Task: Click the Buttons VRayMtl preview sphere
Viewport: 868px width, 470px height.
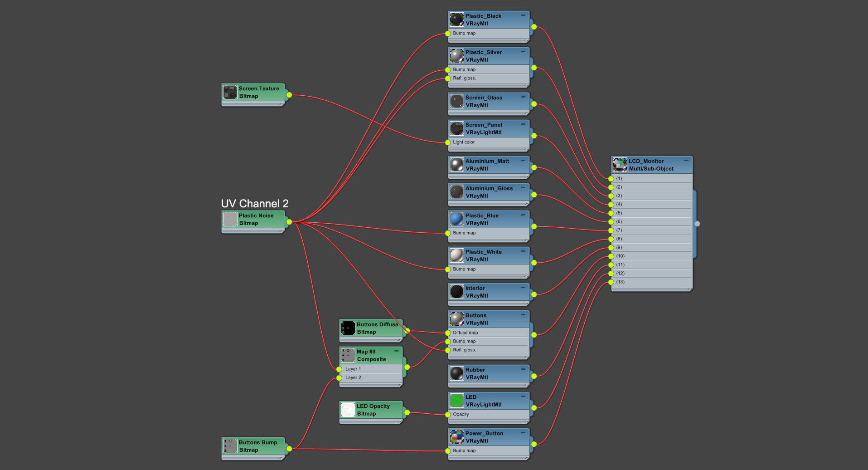Action: click(x=456, y=319)
